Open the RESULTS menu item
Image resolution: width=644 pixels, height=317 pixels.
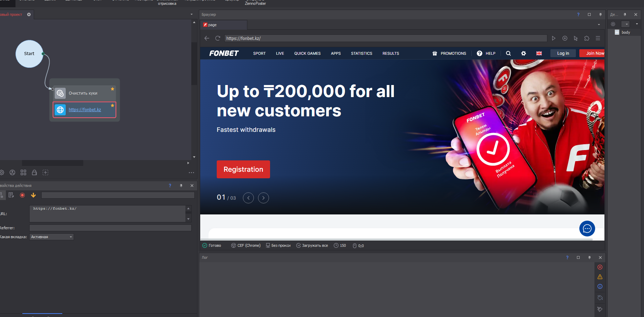pos(391,53)
